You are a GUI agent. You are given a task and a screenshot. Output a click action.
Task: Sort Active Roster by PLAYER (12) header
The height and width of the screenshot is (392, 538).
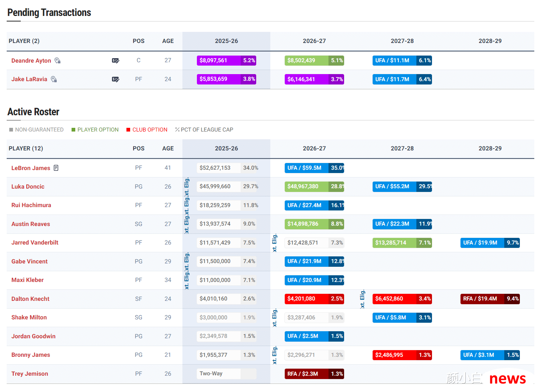tap(26, 148)
